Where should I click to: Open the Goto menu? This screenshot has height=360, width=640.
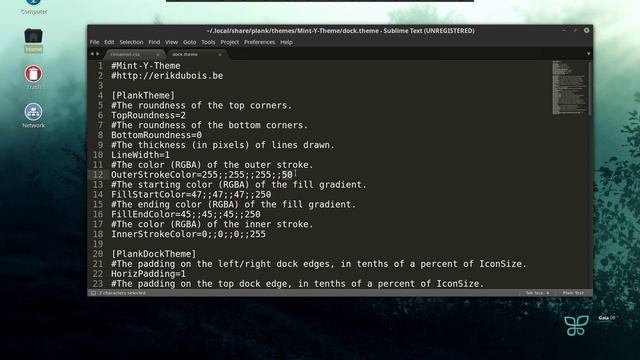pyautogui.click(x=189, y=42)
